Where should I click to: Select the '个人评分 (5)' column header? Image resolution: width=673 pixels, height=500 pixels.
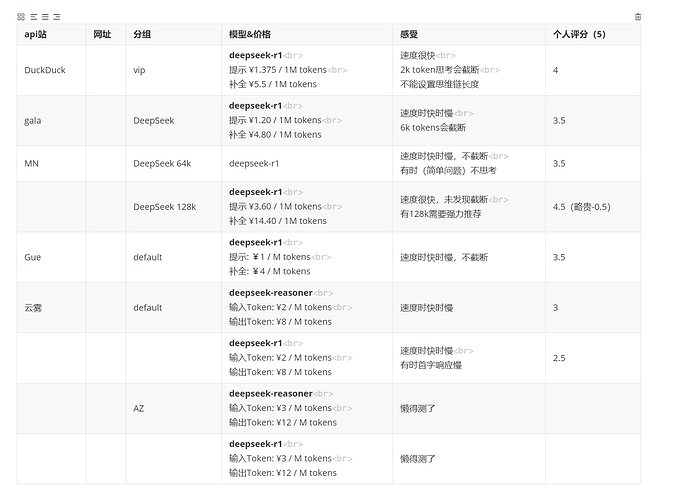(579, 34)
